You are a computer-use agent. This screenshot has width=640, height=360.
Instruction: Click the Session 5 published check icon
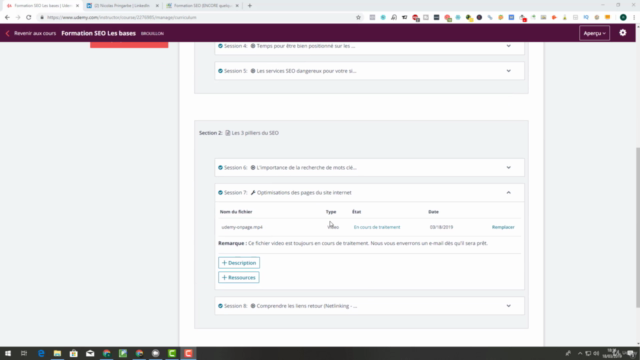tap(220, 71)
